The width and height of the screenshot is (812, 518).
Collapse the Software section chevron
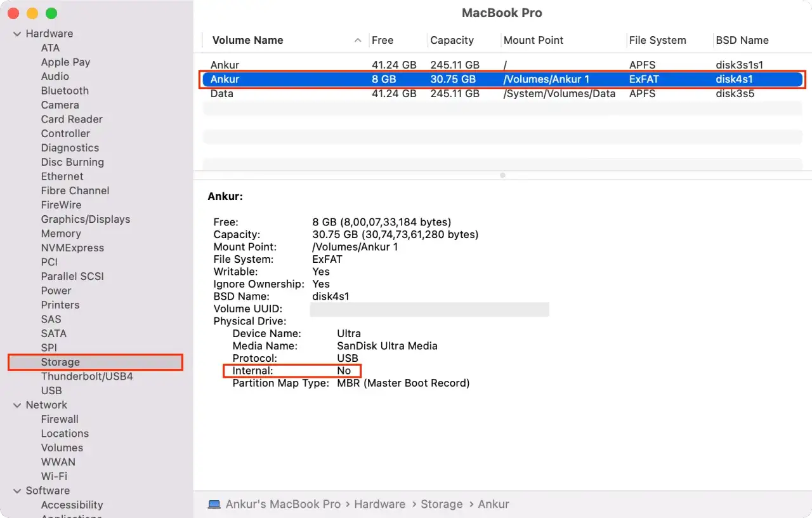click(x=16, y=491)
